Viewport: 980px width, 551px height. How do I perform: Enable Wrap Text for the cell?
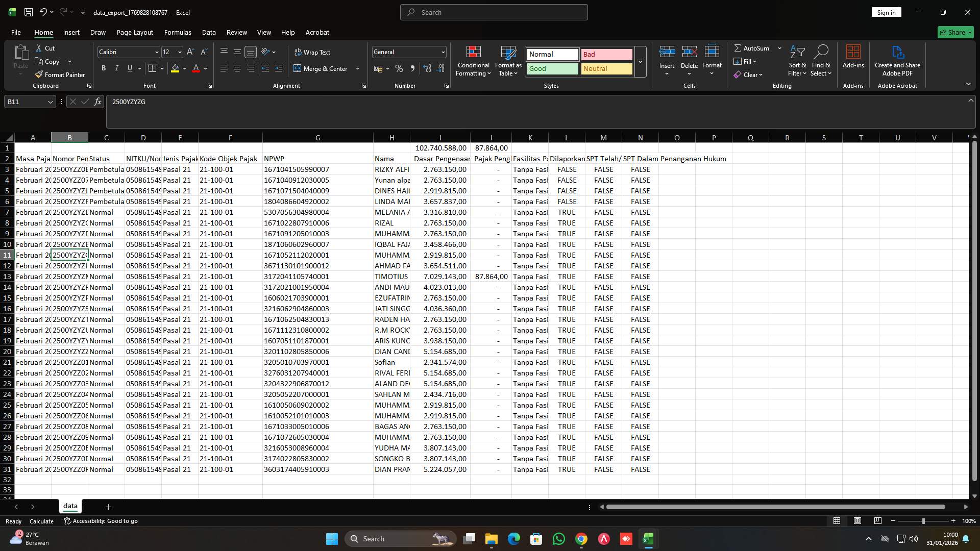tap(313, 52)
